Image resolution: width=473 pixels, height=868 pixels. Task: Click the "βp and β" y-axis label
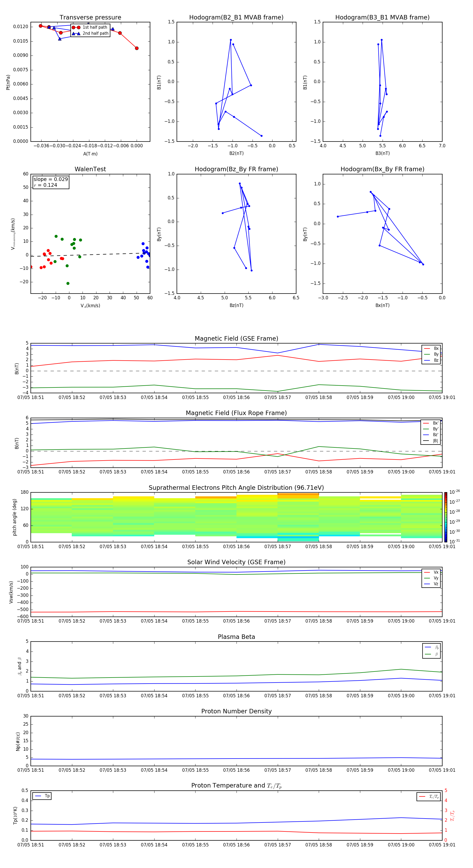tap(19, 667)
